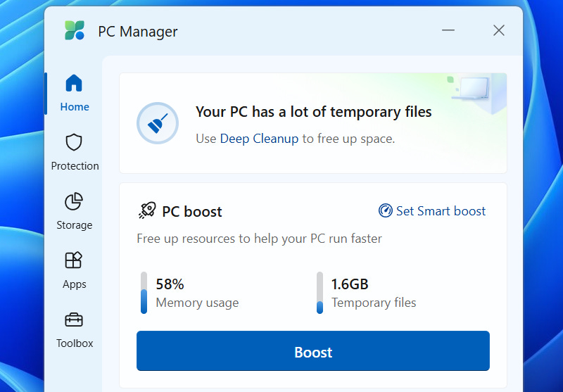Image resolution: width=563 pixels, height=392 pixels.
Task: Click 'Your PC has a lot of temporary files' heading
Action: [x=313, y=112]
